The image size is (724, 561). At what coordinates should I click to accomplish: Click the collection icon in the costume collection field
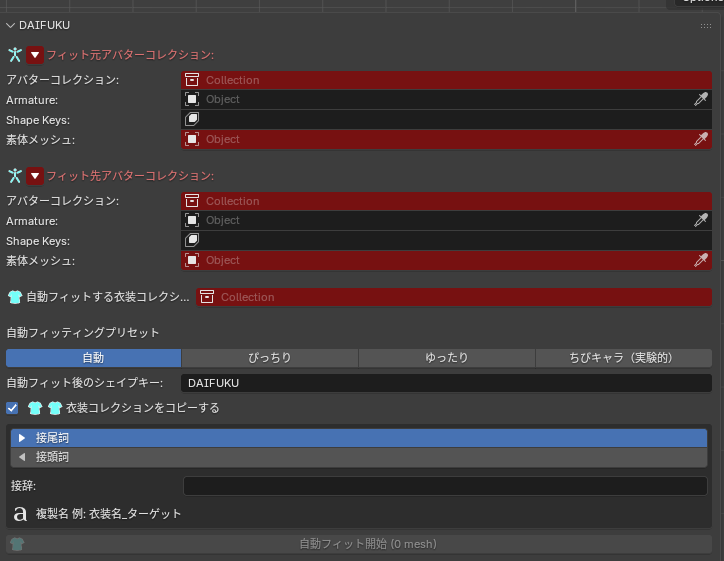(207, 297)
